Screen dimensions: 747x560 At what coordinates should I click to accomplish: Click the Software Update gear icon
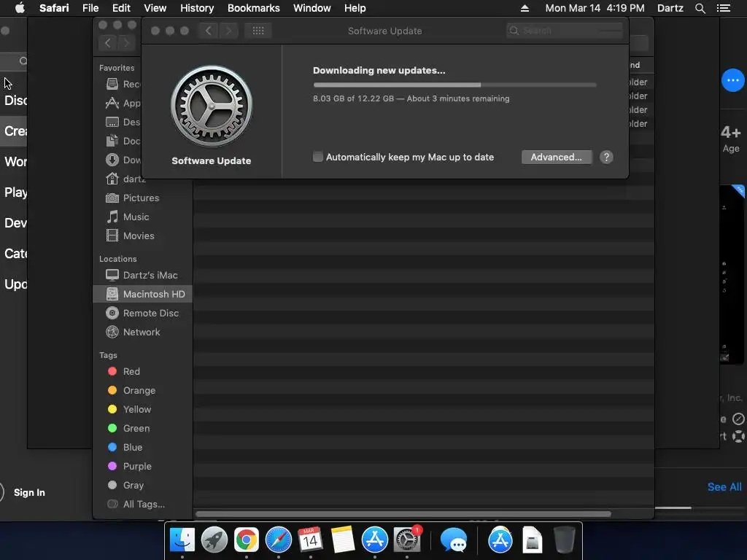(212, 106)
